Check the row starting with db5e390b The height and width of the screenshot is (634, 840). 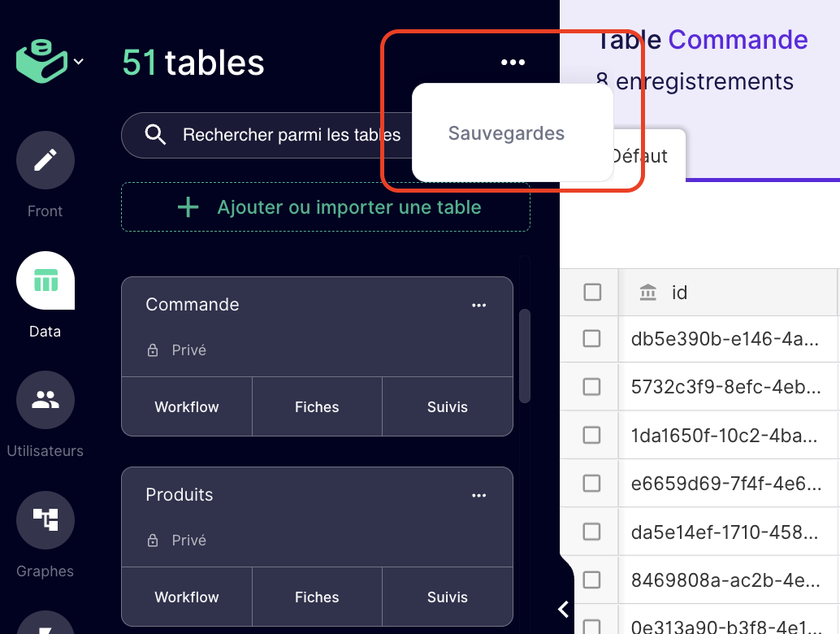click(x=592, y=339)
